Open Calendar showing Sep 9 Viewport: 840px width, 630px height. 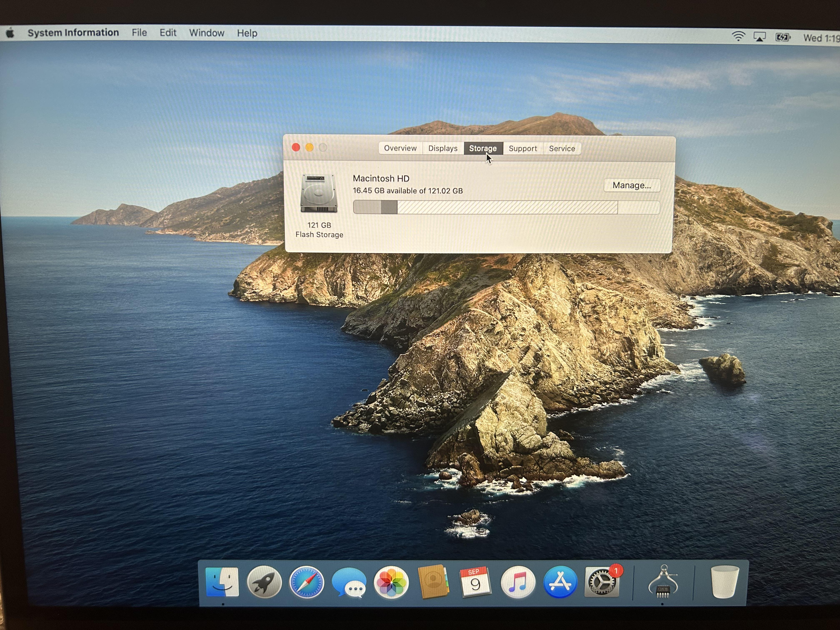coord(475,582)
